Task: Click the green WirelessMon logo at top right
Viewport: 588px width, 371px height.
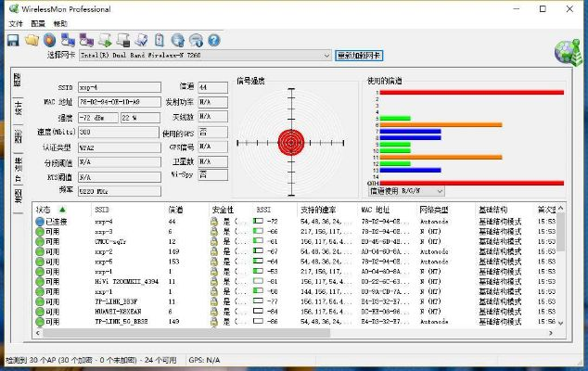Action: tap(567, 53)
